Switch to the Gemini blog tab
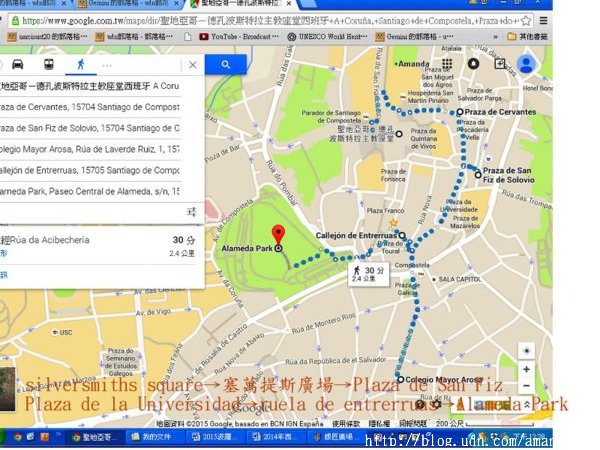The height and width of the screenshot is (450, 600). (128, 3)
